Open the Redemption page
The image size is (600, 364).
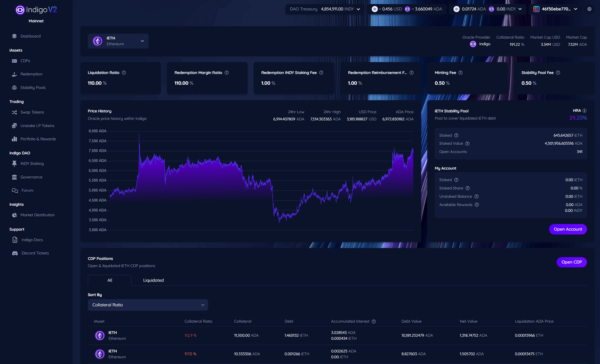coord(31,74)
